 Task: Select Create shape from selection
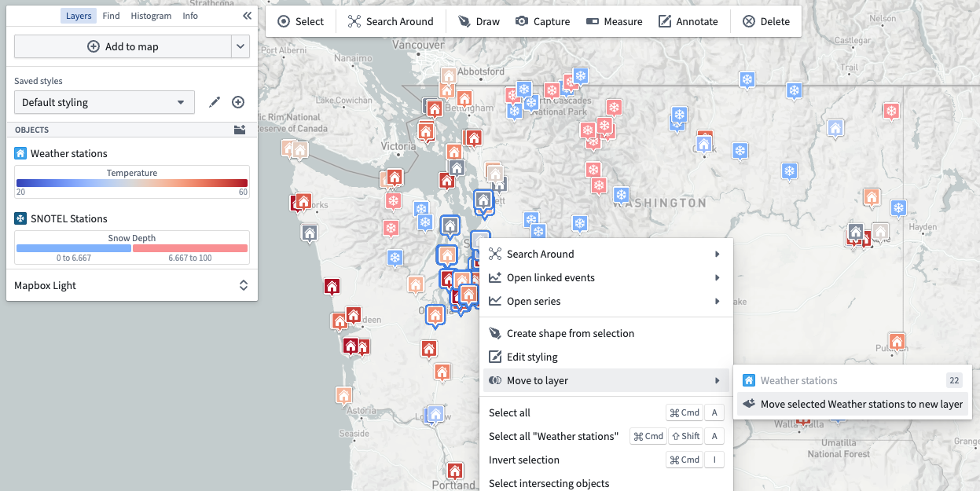click(606, 333)
